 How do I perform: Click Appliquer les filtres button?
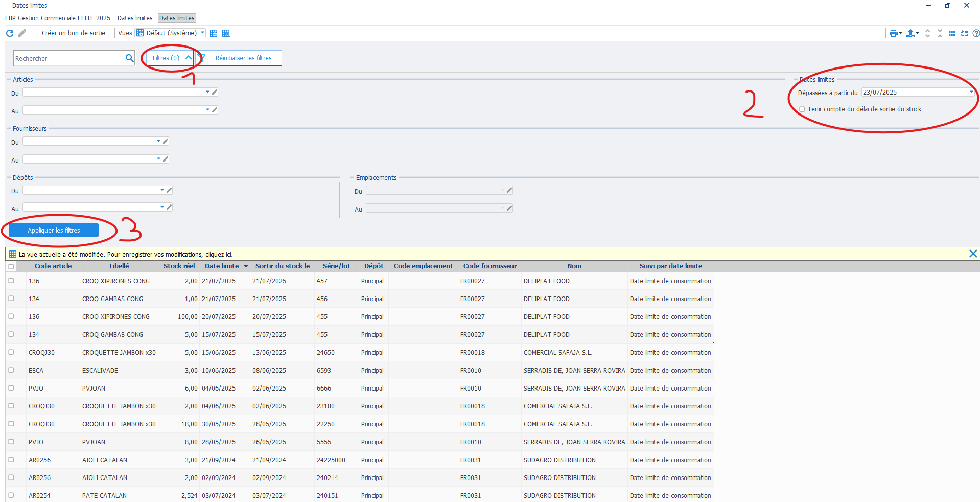coord(54,230)
